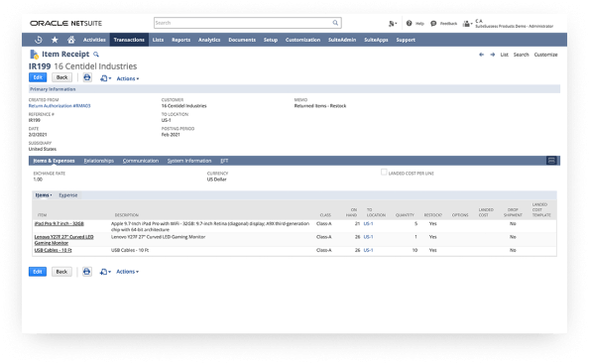This screenshot has width=589, height=364.
Task: Open the recent records clock icon
Action: click(39, 40)
